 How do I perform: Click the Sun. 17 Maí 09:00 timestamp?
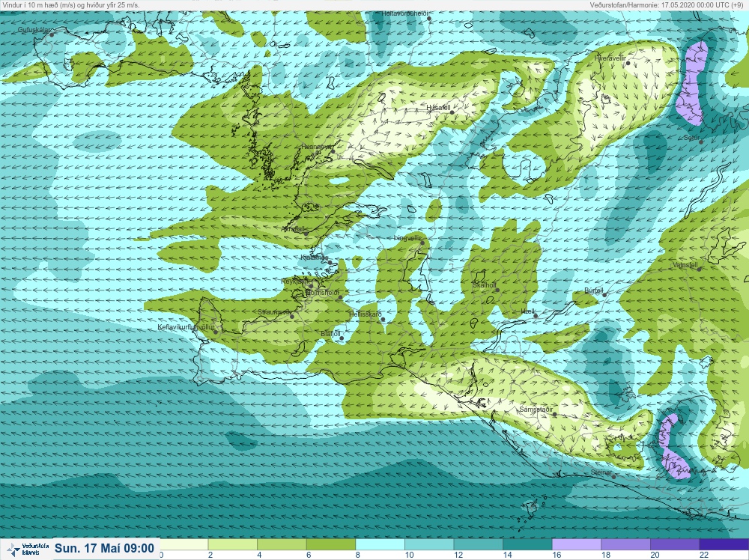click(x=104, y=548)
